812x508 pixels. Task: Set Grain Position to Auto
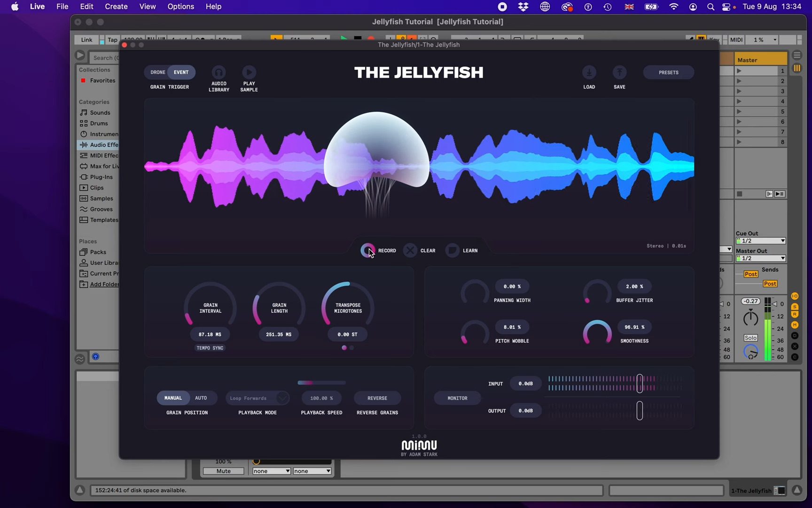201,398
